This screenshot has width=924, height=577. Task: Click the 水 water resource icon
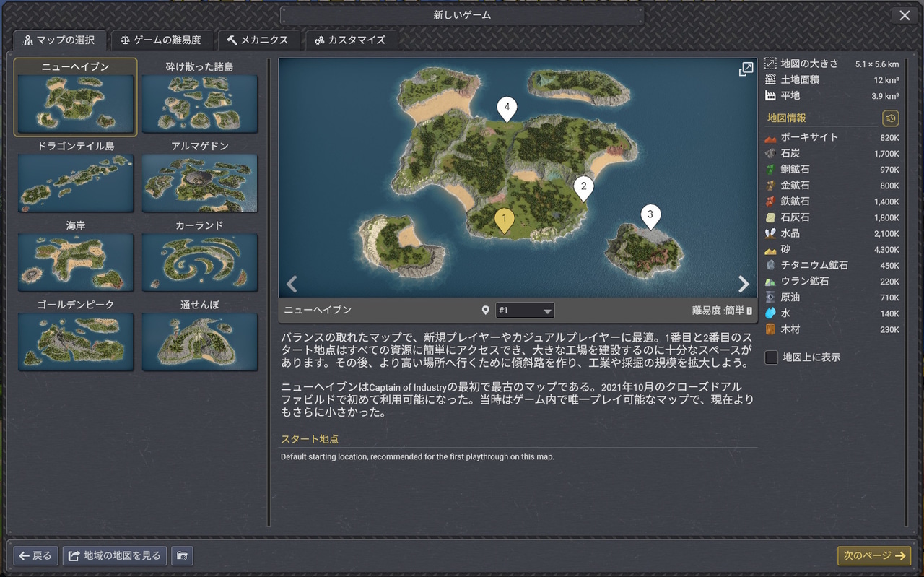[x=770, y=313]
